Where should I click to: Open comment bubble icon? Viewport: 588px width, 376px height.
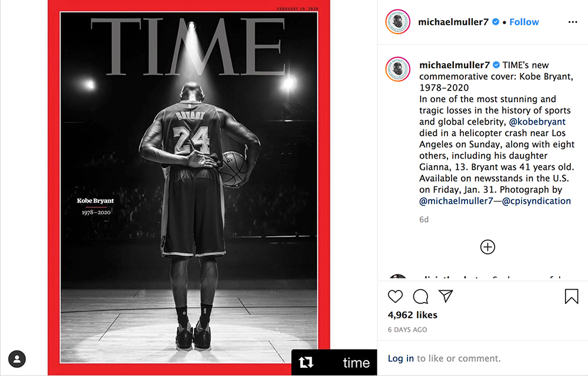(x=420, y=296)
